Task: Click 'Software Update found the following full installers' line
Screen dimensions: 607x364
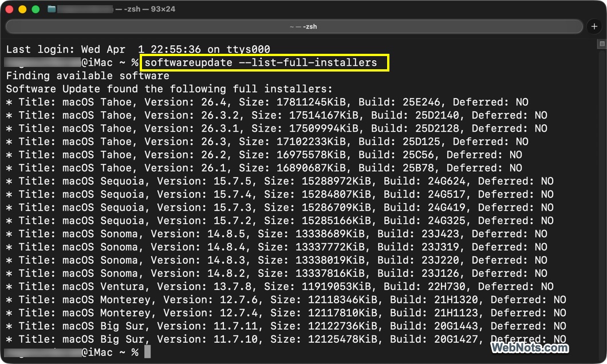Action: pos(169,89)
